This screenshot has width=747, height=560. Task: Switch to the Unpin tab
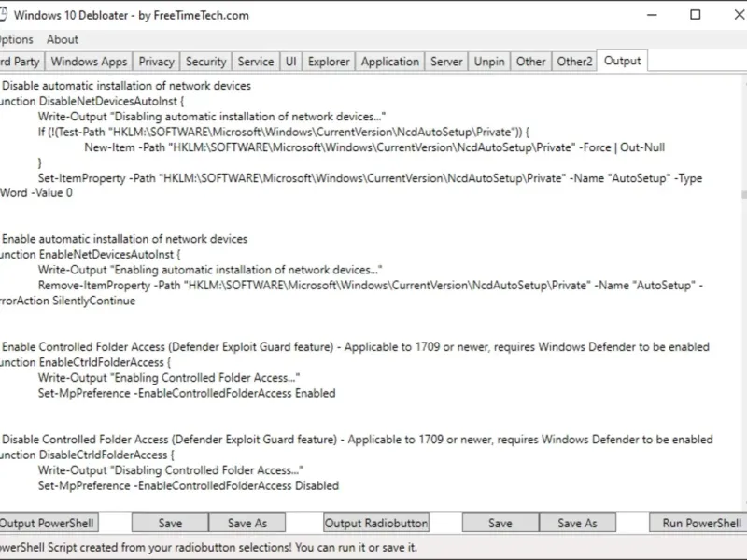pos(489,62)
